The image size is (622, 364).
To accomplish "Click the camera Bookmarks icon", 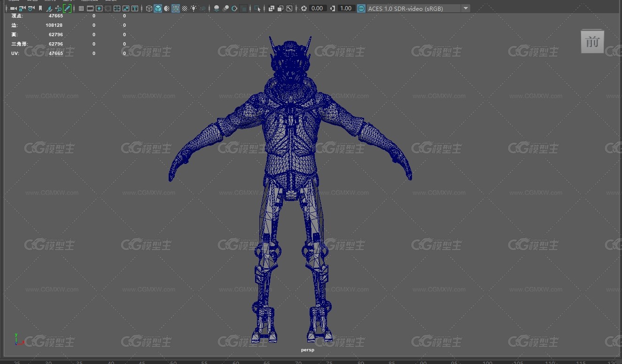I will pos(40,8).
